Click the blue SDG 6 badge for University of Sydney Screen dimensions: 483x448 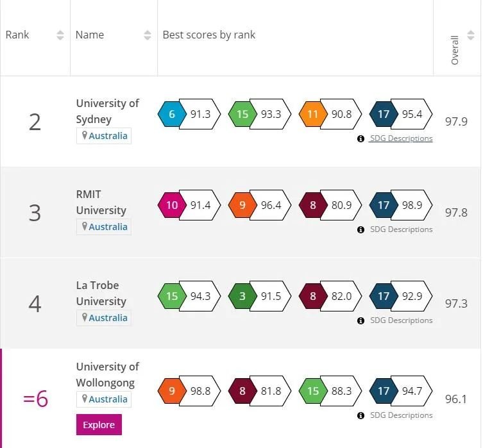(x=172, y=114)
